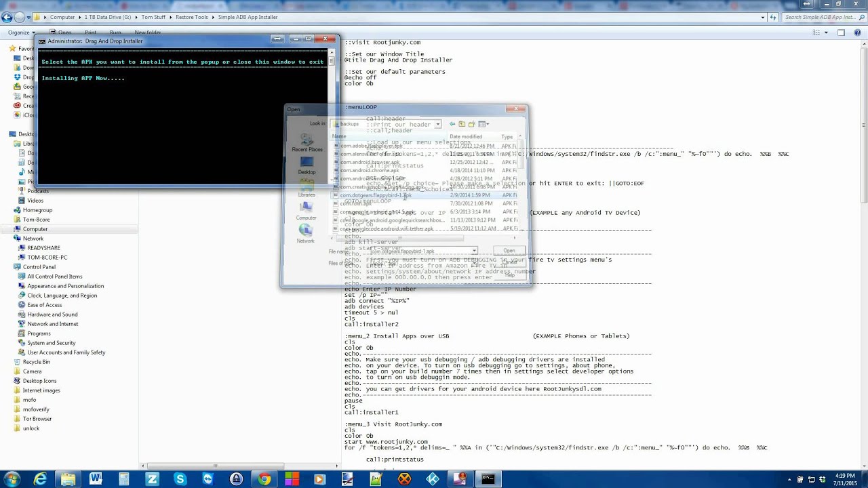Select Restore Tools in the breadcrumb

[192, 17]
